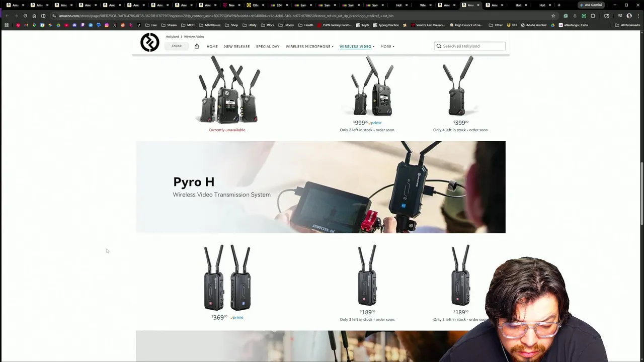Open the SPECIAL DAY store tab
Viewport: 644px width, 362px height.
[268, 46]
